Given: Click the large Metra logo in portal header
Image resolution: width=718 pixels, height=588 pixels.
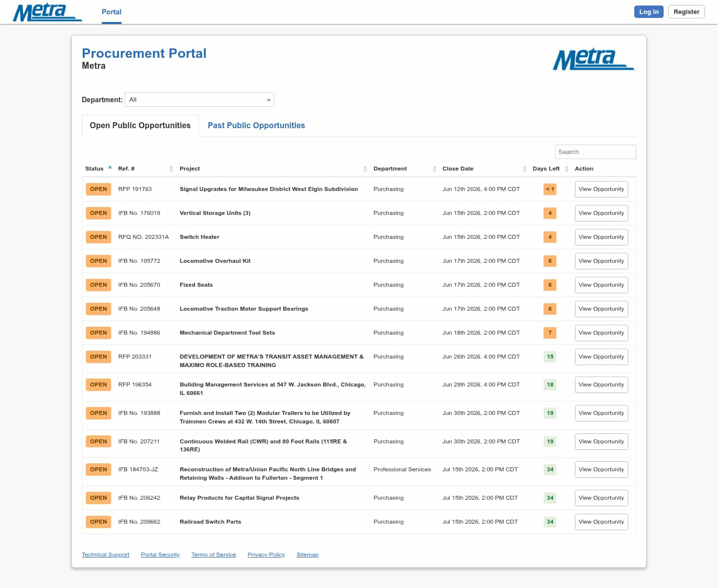Looking at the screenshot, I should pyautogui.click(x=593, y=59).
